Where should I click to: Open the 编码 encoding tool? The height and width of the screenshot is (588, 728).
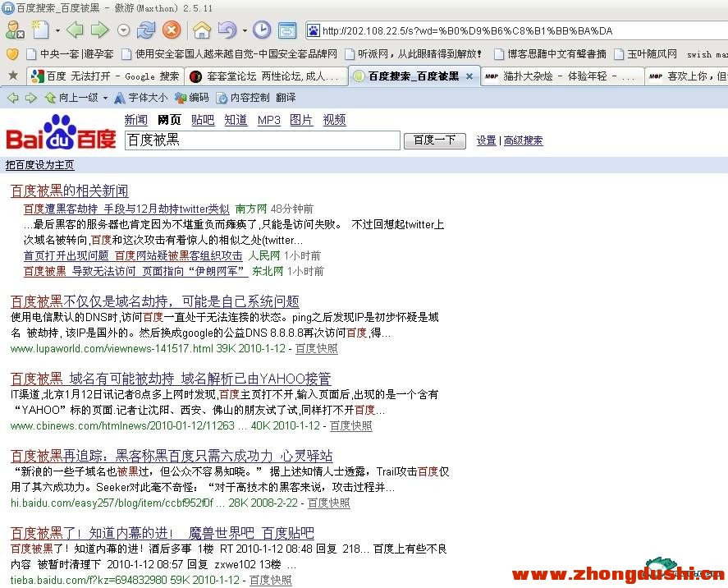click(192, 98)
